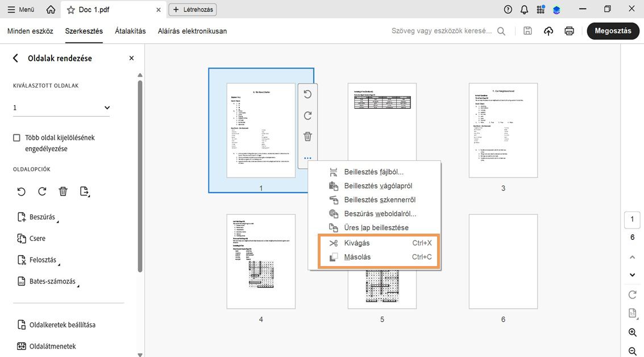Open the apps grid icon
The image size is (644, 357).
(541, 10)
